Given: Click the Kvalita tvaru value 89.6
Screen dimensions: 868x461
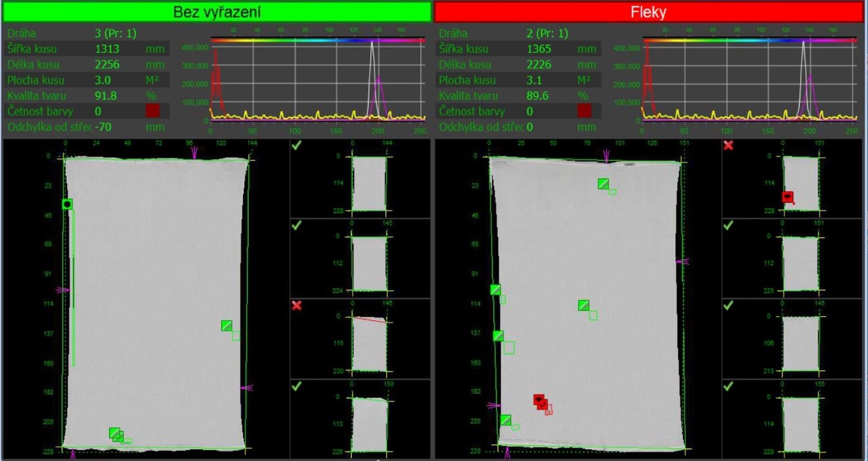Looking at the screenshot, I should [x=537, y=96].
